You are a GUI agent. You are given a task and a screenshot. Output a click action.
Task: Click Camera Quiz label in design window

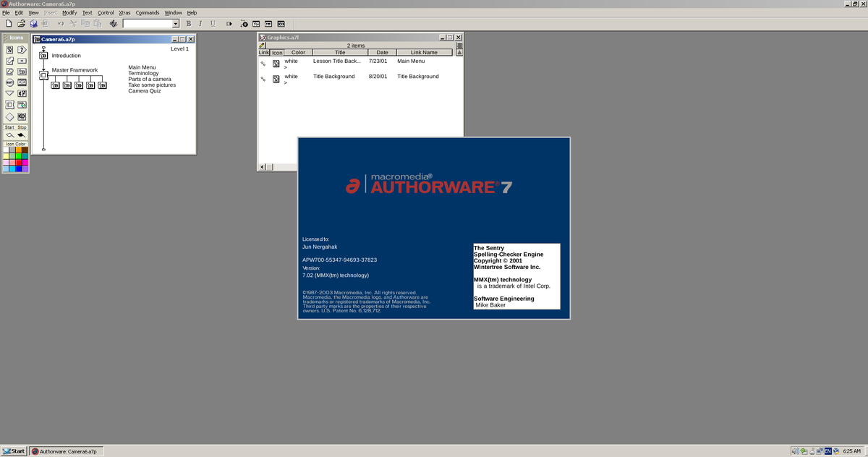(x=145, y=91)
